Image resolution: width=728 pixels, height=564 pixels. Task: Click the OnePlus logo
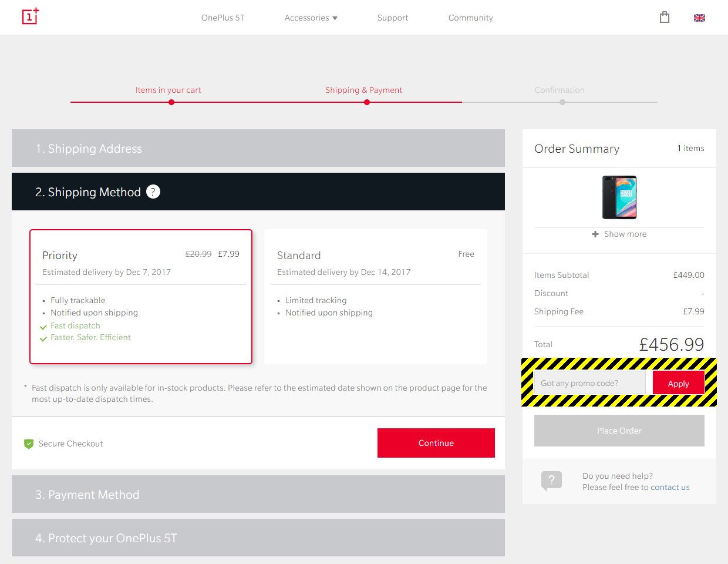31,16
